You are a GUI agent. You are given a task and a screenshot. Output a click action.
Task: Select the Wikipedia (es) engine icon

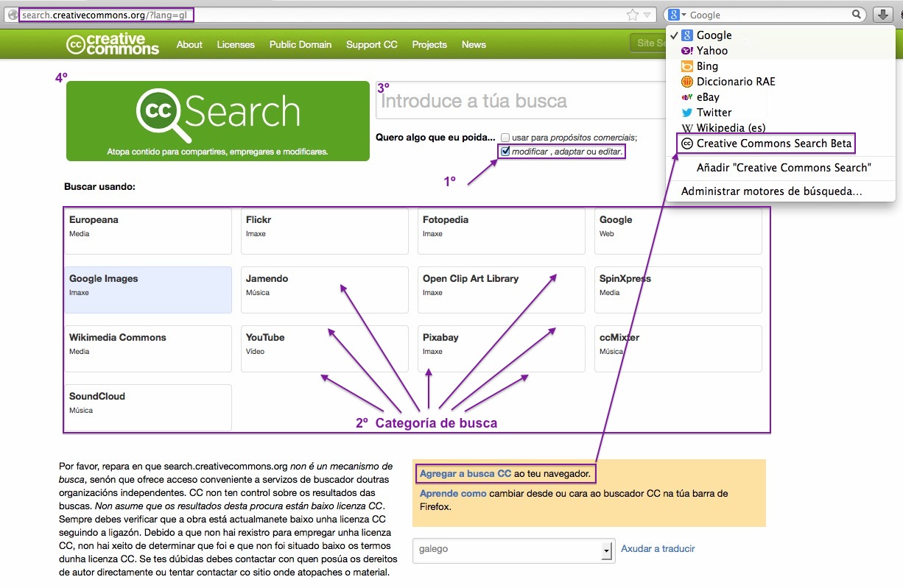coord(688,127)
